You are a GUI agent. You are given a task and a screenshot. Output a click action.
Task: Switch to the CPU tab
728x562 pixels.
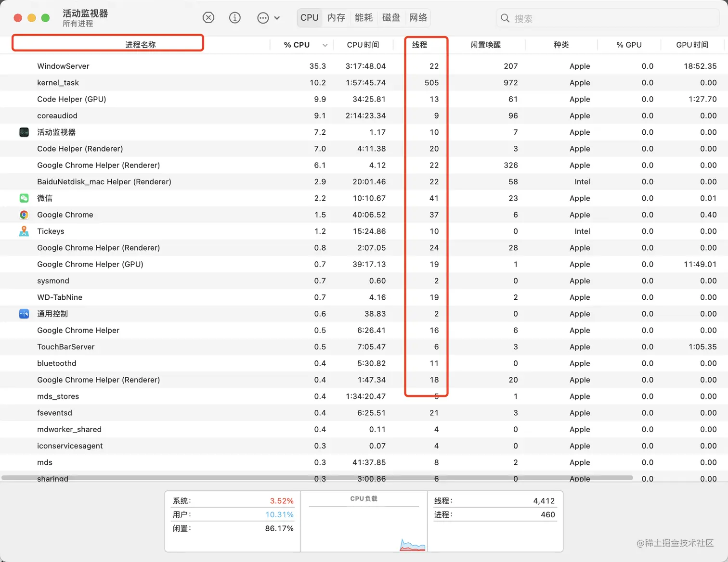pyautogui.click(x=310, y=18)
